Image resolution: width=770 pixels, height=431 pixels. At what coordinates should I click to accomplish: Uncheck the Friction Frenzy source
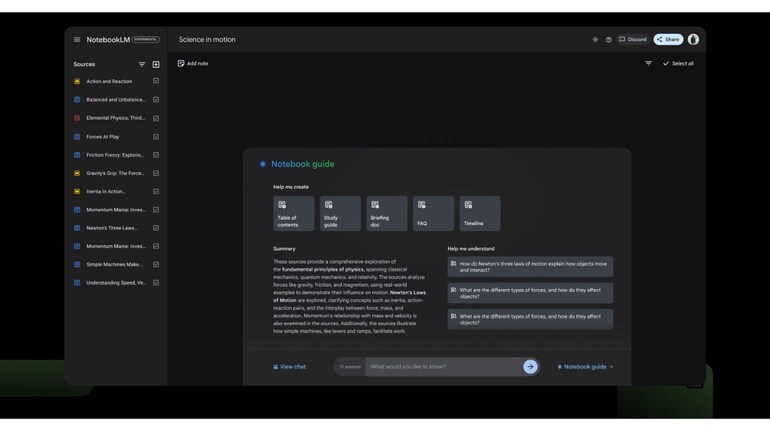click(x=156, y=155)
